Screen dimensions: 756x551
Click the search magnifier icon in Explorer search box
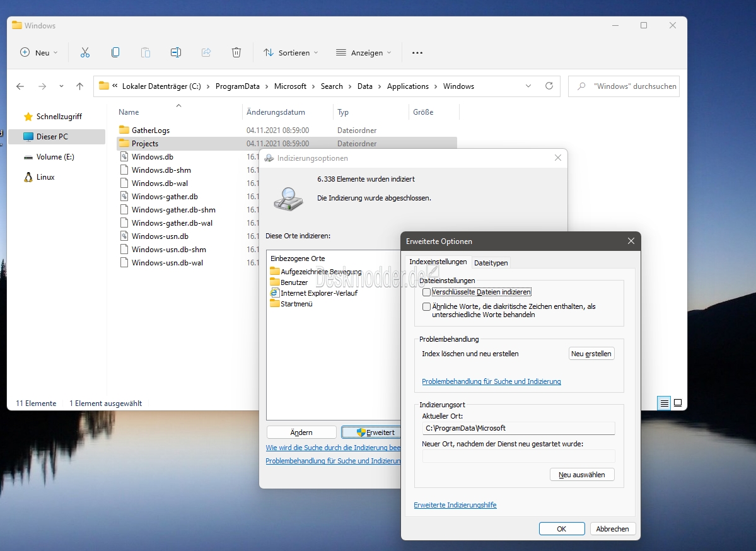[581, 86]
